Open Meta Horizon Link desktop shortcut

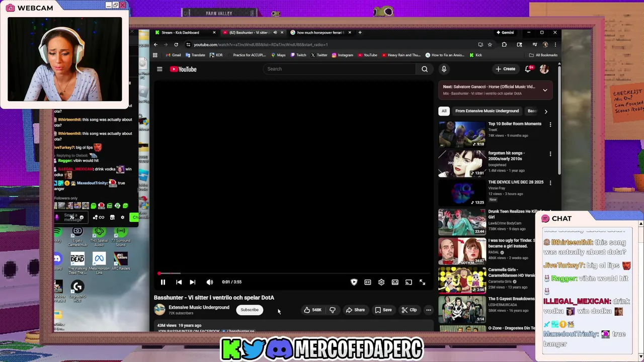click(99, 264)
